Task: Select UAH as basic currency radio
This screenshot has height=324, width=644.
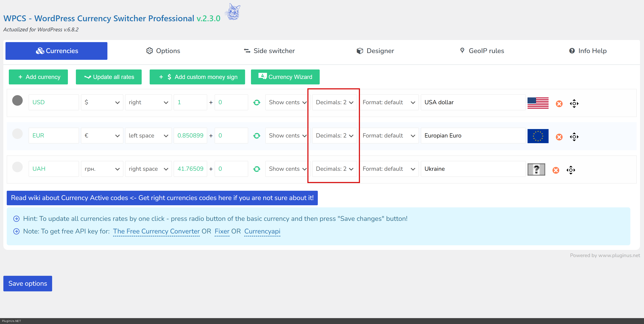Action: point(17,167)
